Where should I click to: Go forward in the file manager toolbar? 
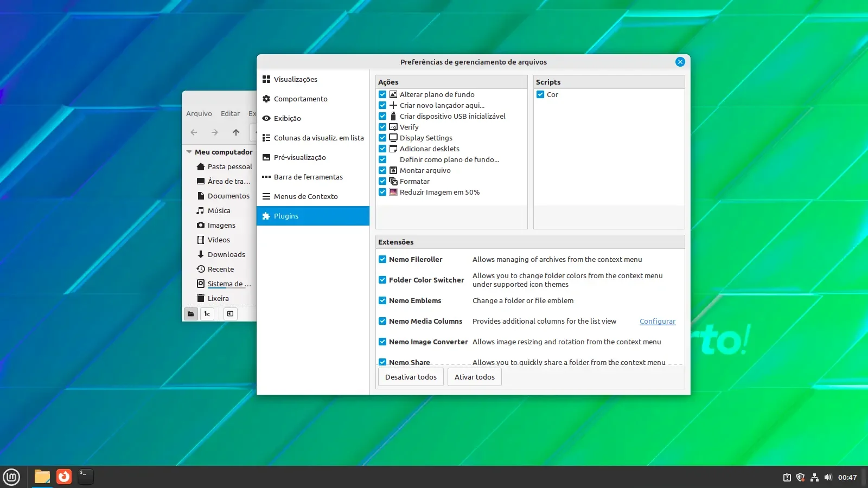215,132
